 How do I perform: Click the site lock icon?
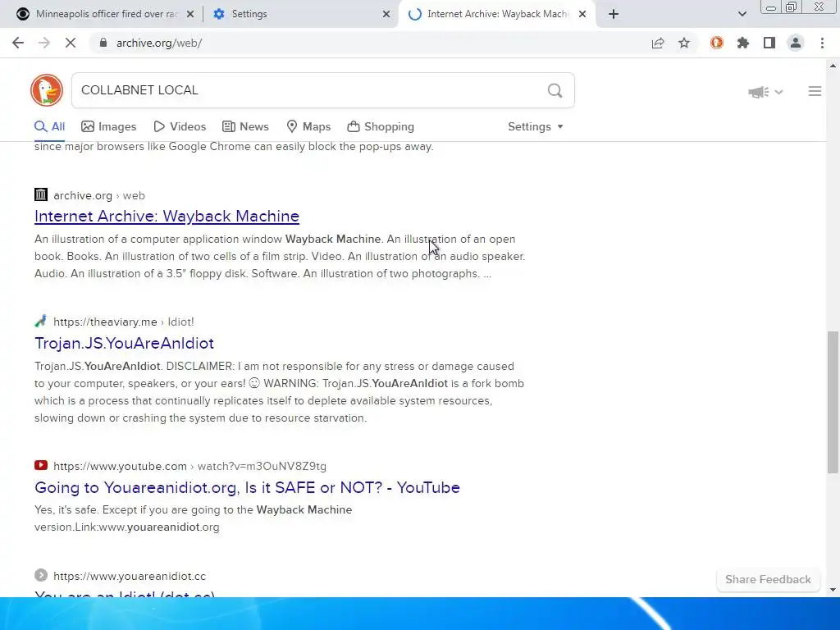(103, 43)
